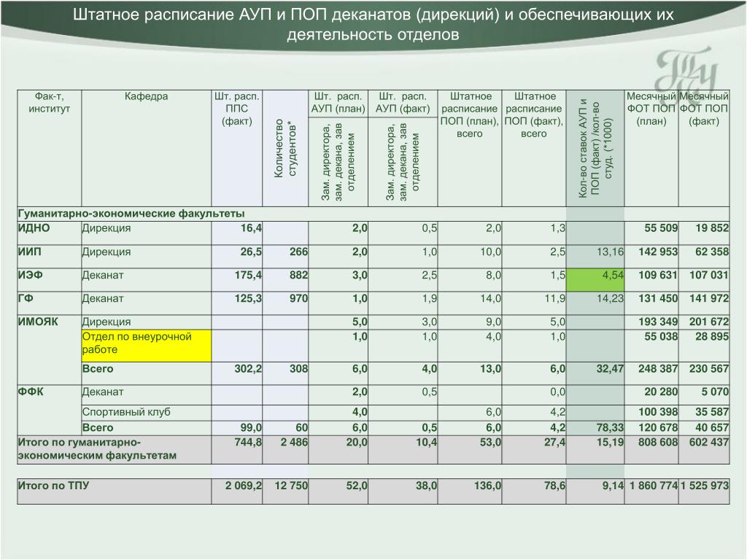Image resolution: width=747 pixels, height=560 pixels.
Task: Click the actual payroll value "62 358"
Action: [712, 252]
